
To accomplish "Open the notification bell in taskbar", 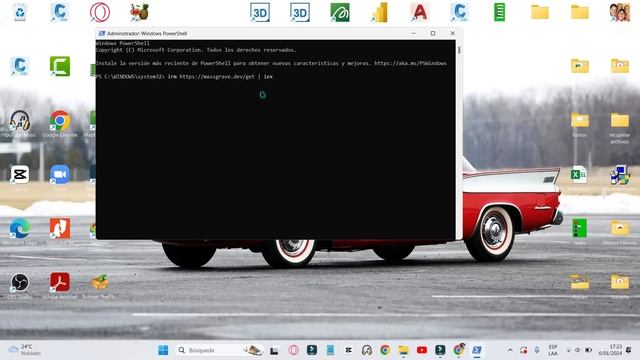I will point(629,350).
